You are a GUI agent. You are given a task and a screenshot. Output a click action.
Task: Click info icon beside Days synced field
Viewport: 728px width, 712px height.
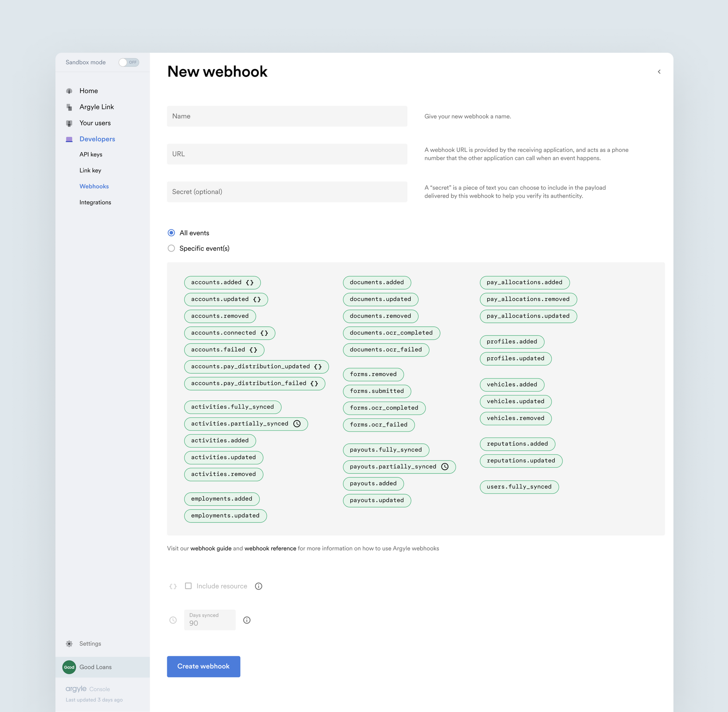coord(247,620)
